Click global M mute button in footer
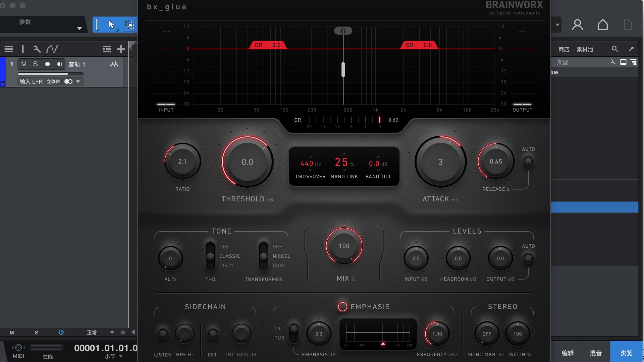The width and height of the screenshot is (644, 362). click(12, 333)
